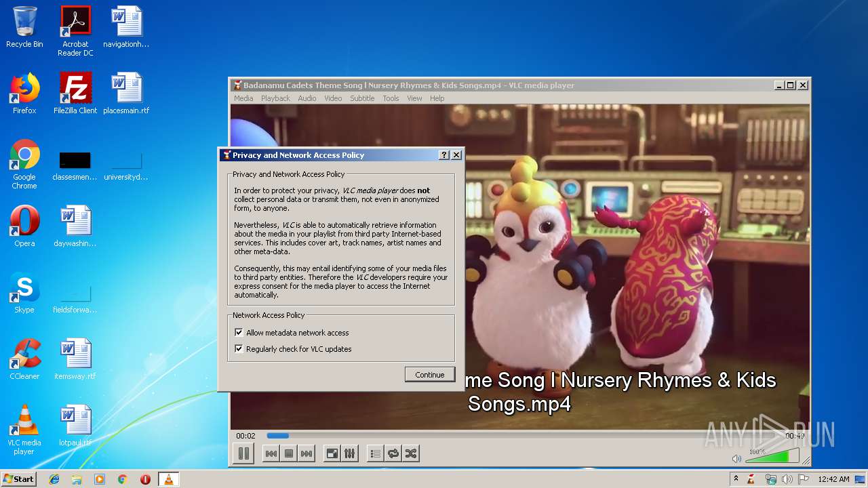Select the classesmen... desktop file
The height and width of the screenshot is (488, 868).
(75, 165)
